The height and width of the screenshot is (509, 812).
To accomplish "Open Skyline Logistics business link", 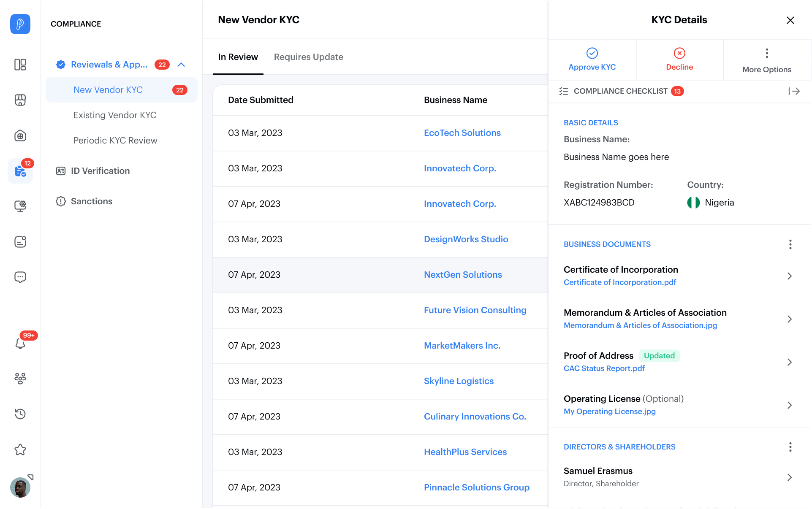I will coord(459,381).
